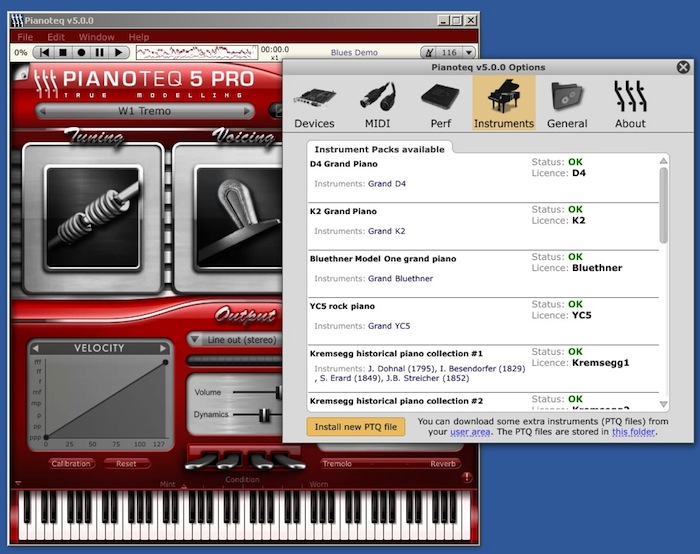Viewport: 700px width, 554px height.
Task: Select Kremsegg historical piano collection #2
Action: point(396,401)
